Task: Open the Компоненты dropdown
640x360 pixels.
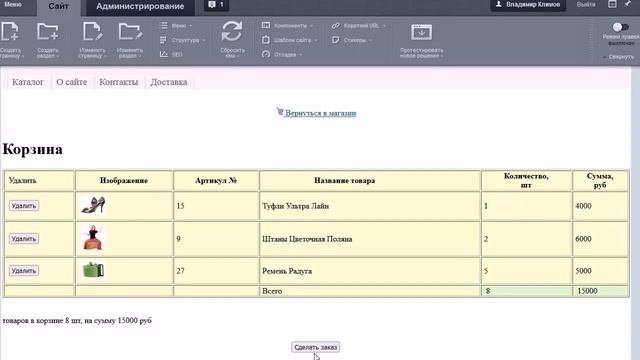Action: (x=293, y=26)
